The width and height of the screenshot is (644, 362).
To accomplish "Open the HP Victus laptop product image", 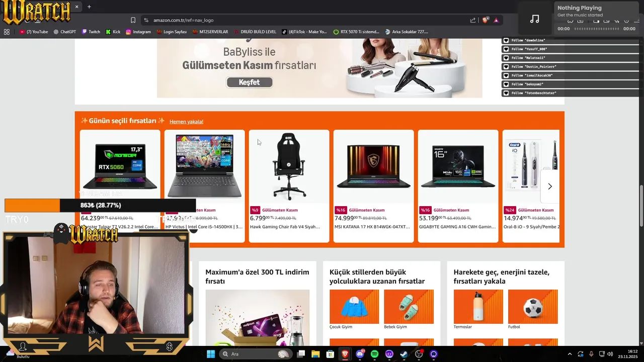I will [x=204, y=166].
